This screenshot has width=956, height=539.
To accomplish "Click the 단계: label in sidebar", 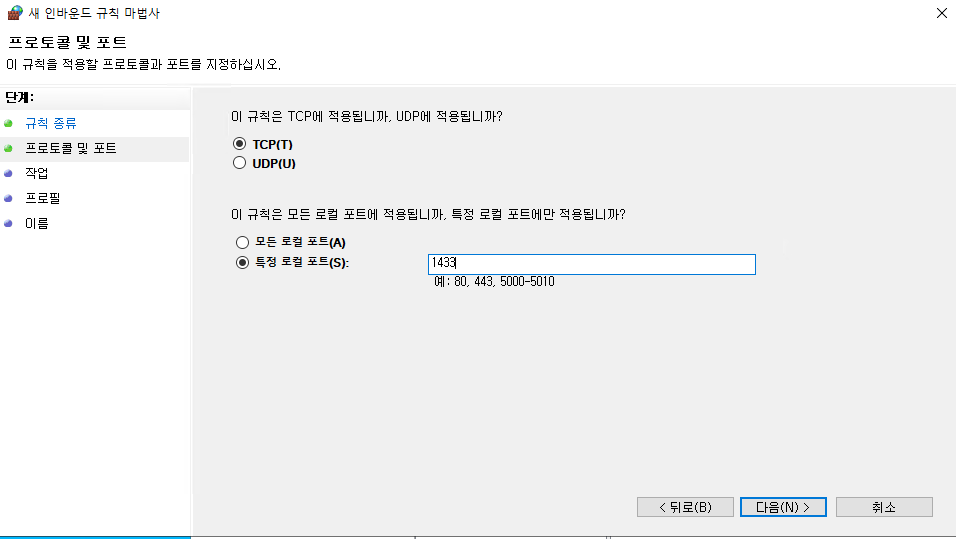I will click(20, 98).
